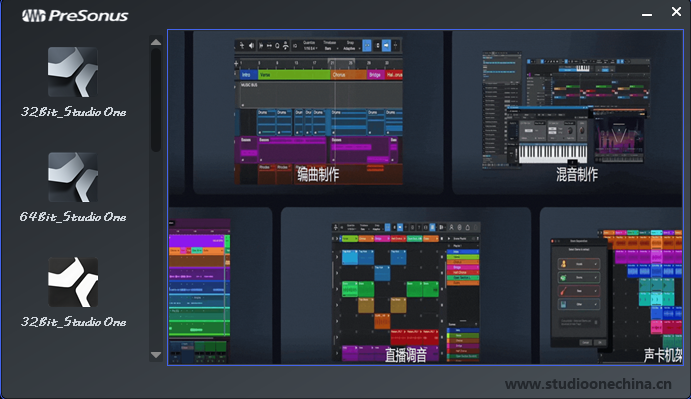The height and width of the screenshot is (399, 691).
Task: Open the 直播调音 live tuning thumbnail
Action: (406, 286)
